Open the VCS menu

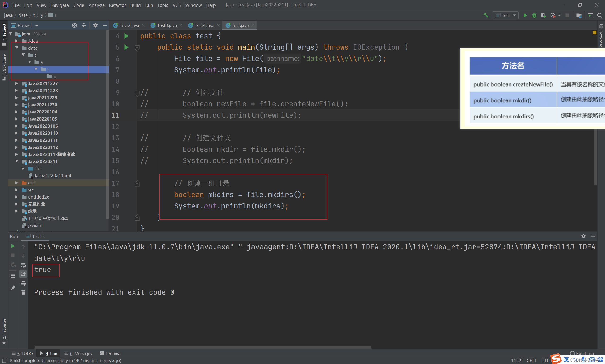click(177, 5)
